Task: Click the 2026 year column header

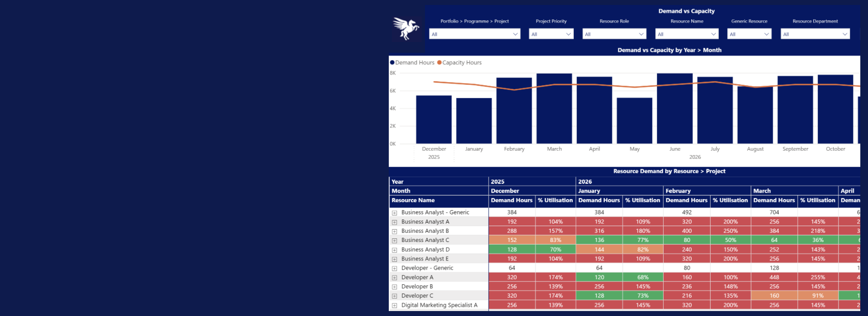Action: point(718,182)
